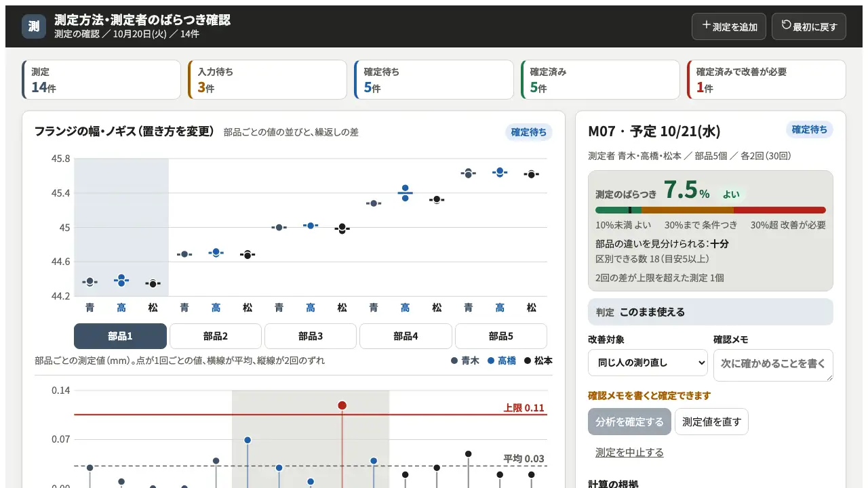Click the 分析を確定する button

tap(629, 422)
